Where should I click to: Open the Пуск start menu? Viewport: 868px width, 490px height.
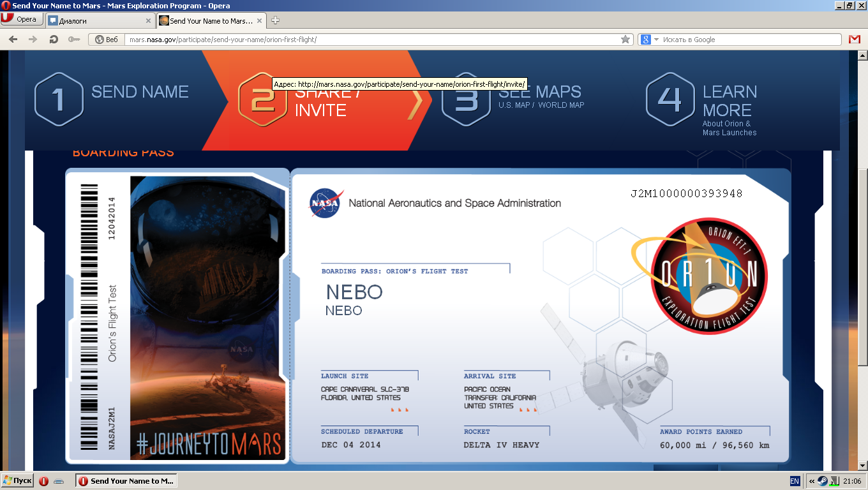pos(18,481)
